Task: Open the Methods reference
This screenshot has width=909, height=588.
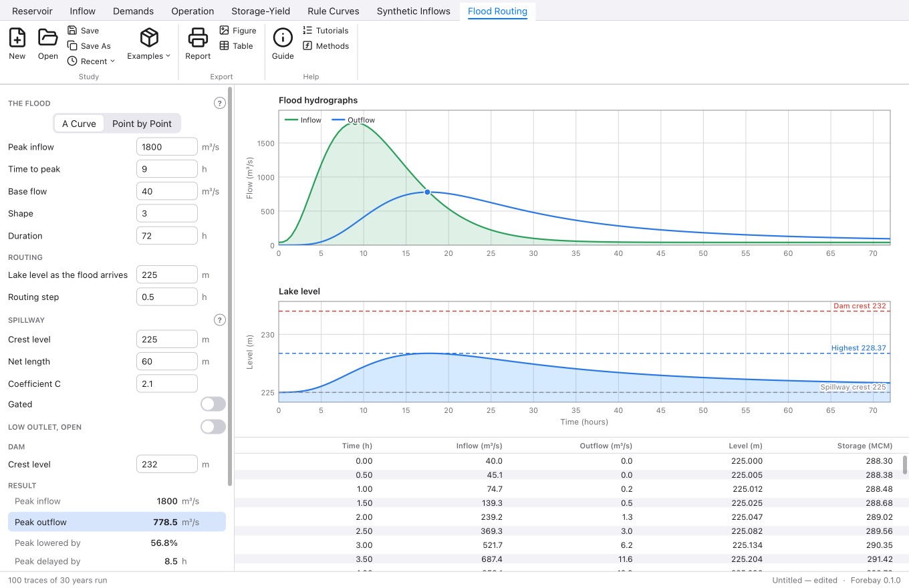Action: 326,46
